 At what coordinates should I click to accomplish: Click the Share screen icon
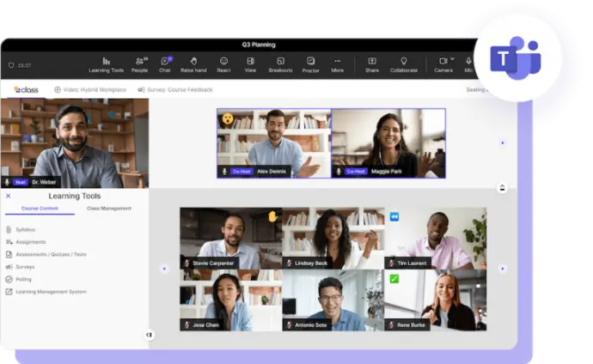(x=371, y=64)
